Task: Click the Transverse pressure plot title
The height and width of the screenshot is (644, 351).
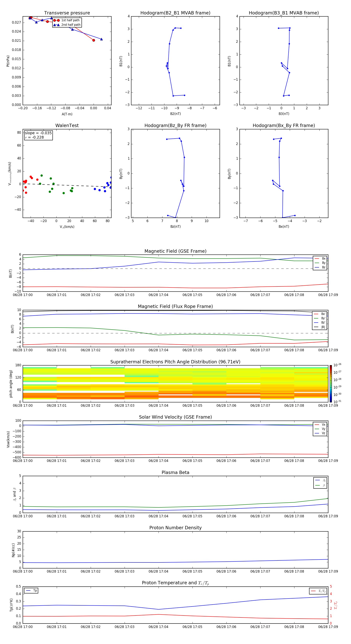Action: coord(67,13)
